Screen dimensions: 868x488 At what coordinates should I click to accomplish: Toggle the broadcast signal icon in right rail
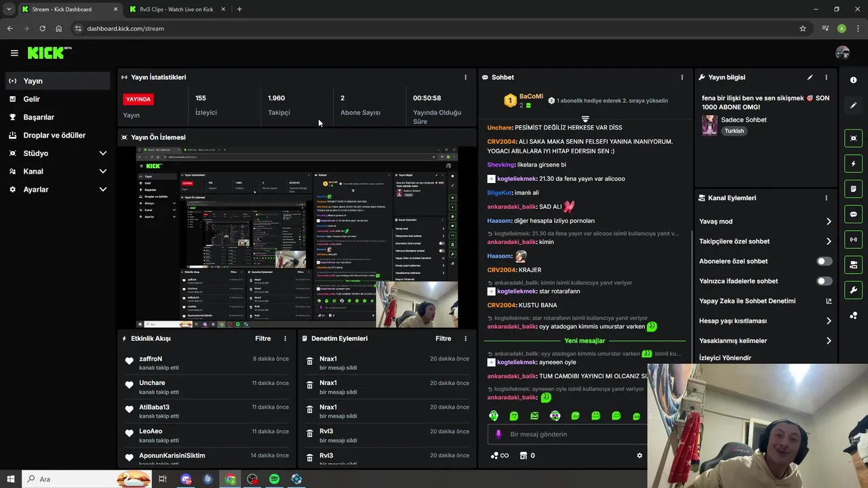(853, 239)
